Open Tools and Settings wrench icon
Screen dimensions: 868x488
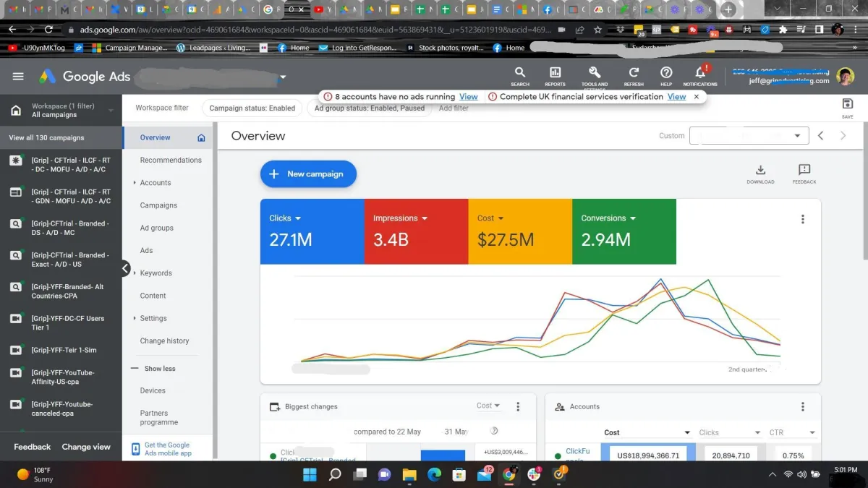coord(595,72)
